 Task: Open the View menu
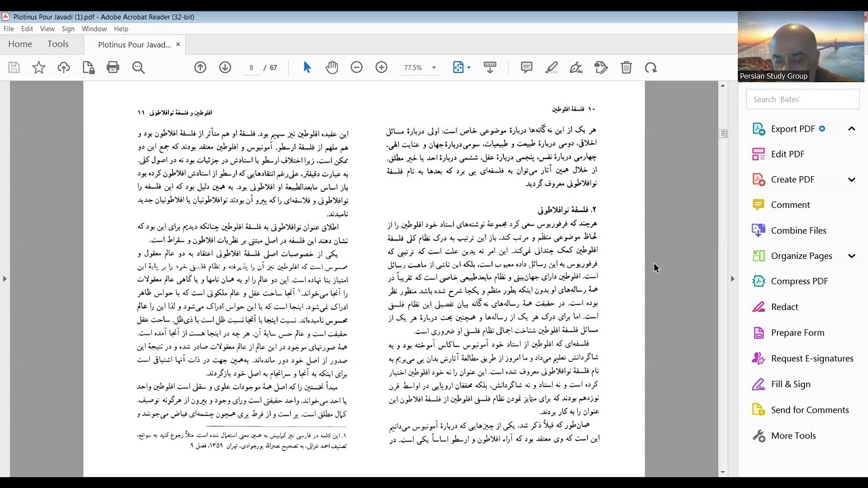click(x=47, y=29)
